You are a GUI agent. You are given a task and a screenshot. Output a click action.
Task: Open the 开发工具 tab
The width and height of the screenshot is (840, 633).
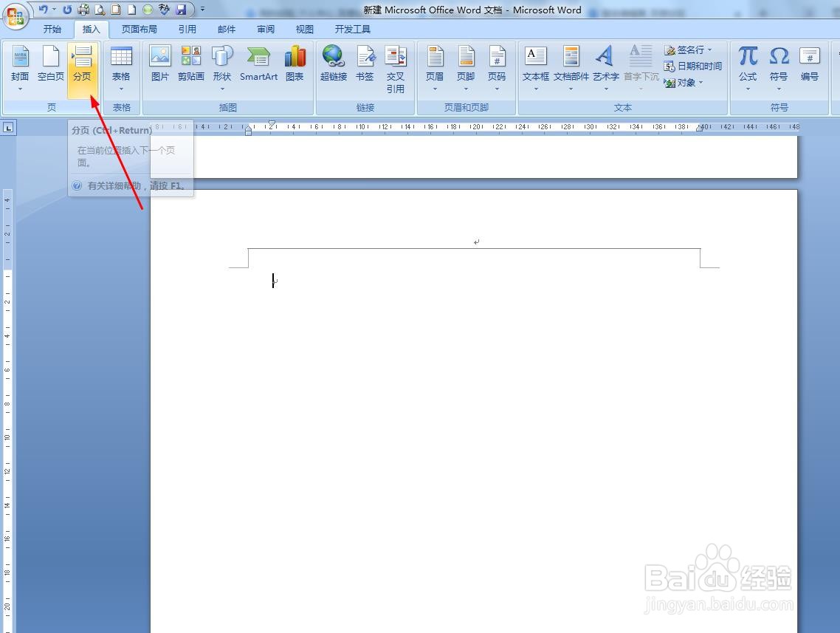353,29
